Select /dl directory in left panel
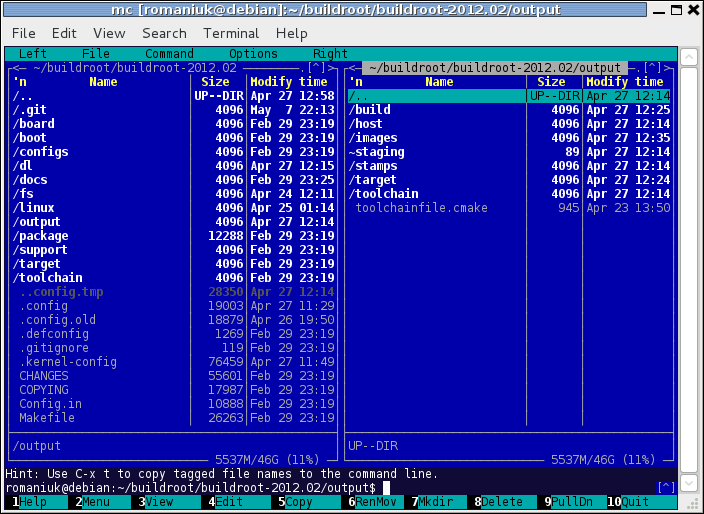The height and width of the screenshot is (514, 704). [x=173, y=166]
